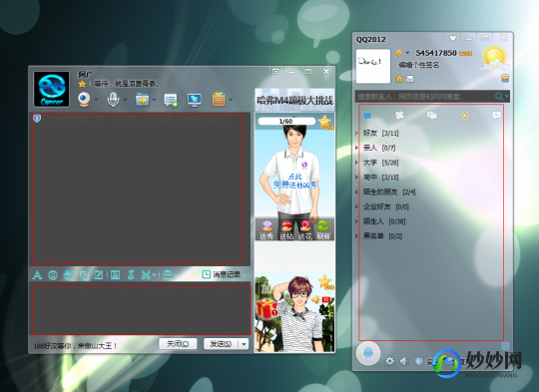Open the send file folder icon
539x392 pixels.
143,100
